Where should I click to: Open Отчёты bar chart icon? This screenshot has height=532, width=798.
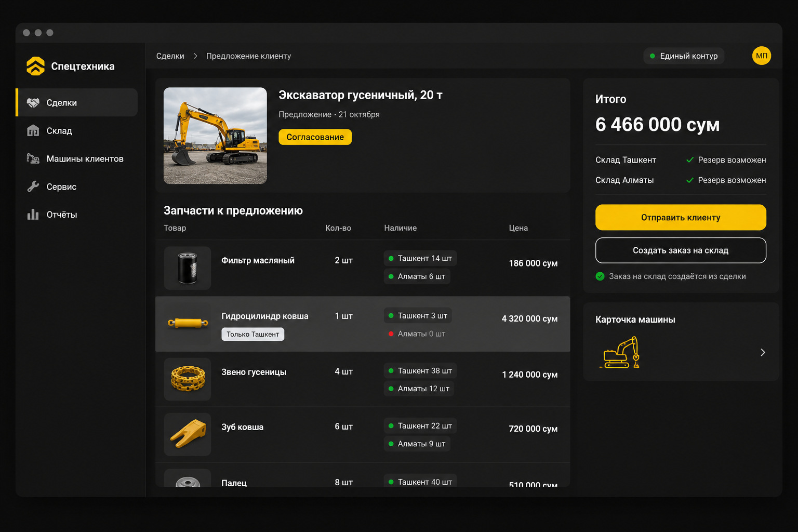coord(33,215)
